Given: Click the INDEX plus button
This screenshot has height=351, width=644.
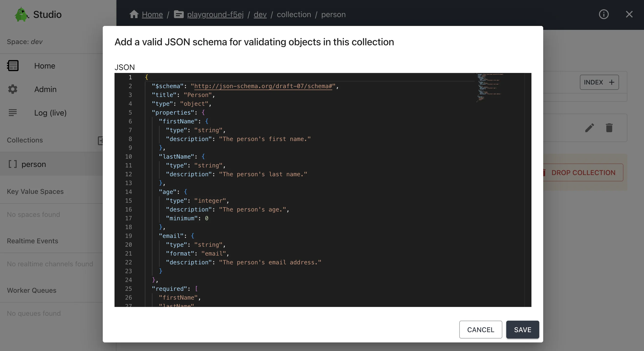Looking at the screenshot, I should [599, 82].
